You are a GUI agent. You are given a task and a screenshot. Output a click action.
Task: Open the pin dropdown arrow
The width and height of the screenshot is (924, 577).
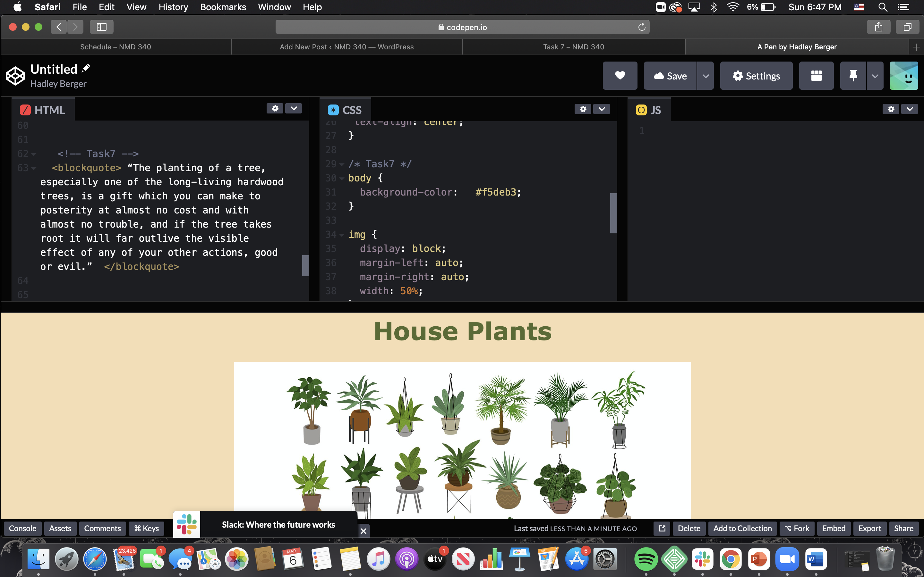coord(875,76)
